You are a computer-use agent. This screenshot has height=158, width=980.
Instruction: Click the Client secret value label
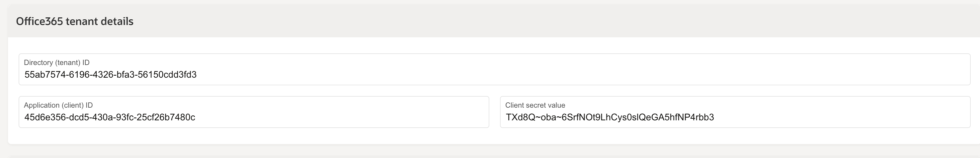535,105
